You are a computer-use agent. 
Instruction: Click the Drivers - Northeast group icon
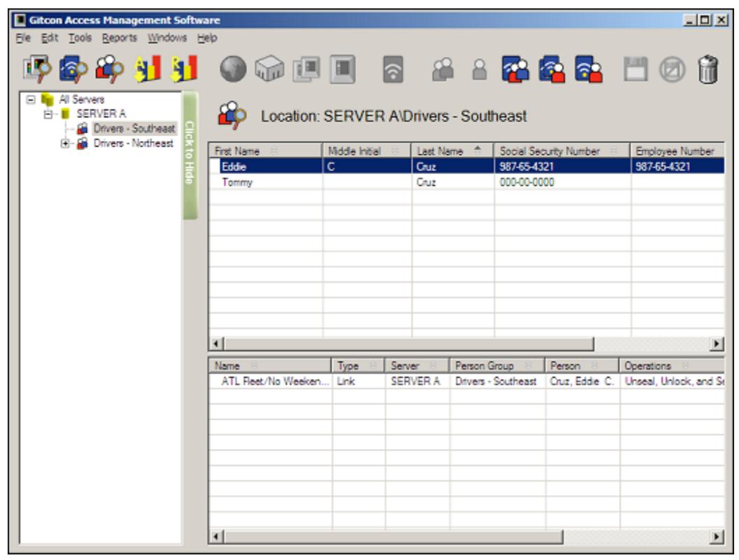tap(82, 143)
